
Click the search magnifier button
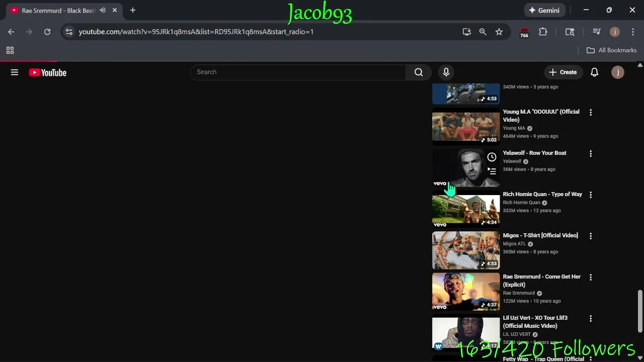tap(419, 72)
